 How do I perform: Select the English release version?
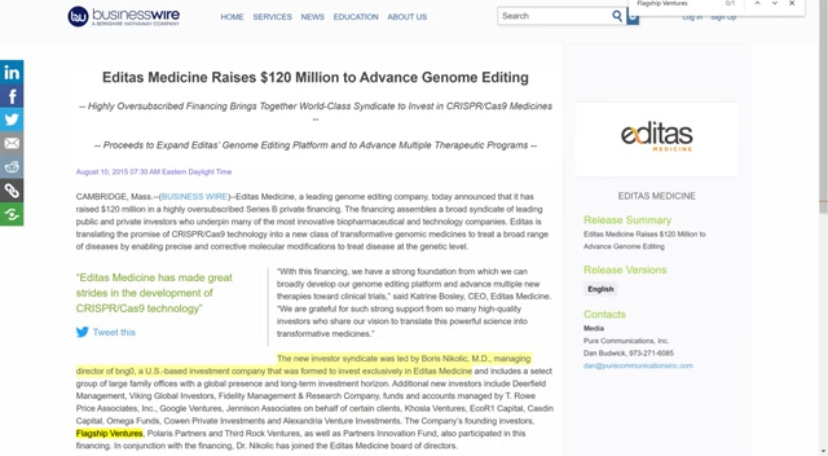[600, 289]
